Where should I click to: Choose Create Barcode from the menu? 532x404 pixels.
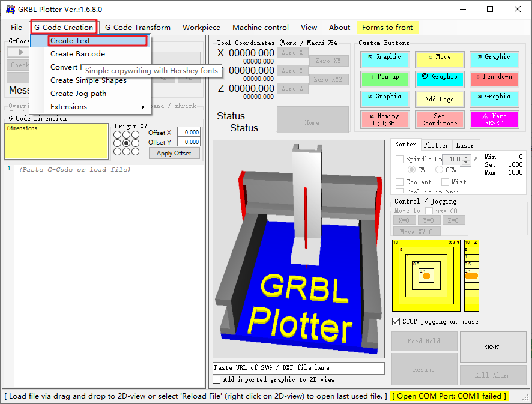click(77, 54)
